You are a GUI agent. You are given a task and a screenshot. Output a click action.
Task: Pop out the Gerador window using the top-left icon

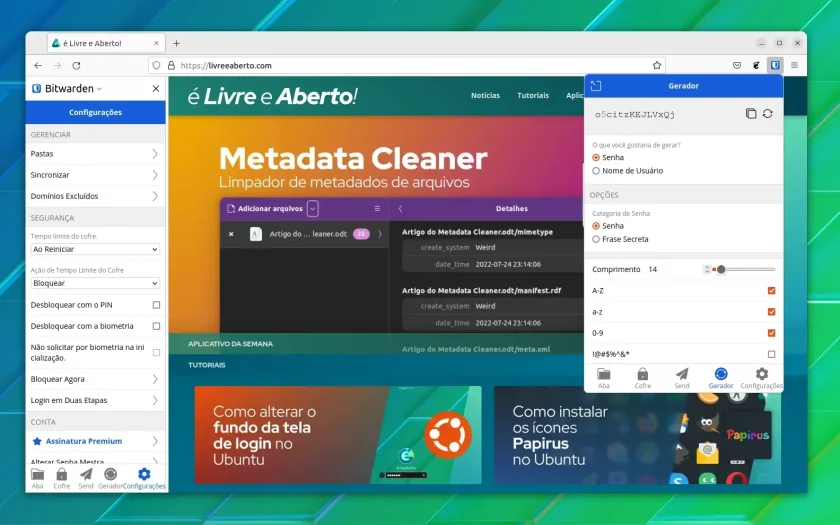click(x=596, y=86)
